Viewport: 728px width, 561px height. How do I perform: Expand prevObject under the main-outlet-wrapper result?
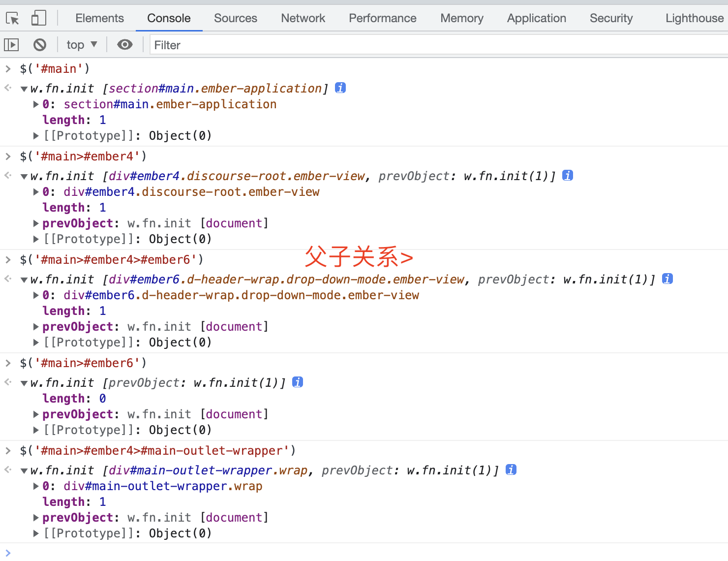[36, 518]
